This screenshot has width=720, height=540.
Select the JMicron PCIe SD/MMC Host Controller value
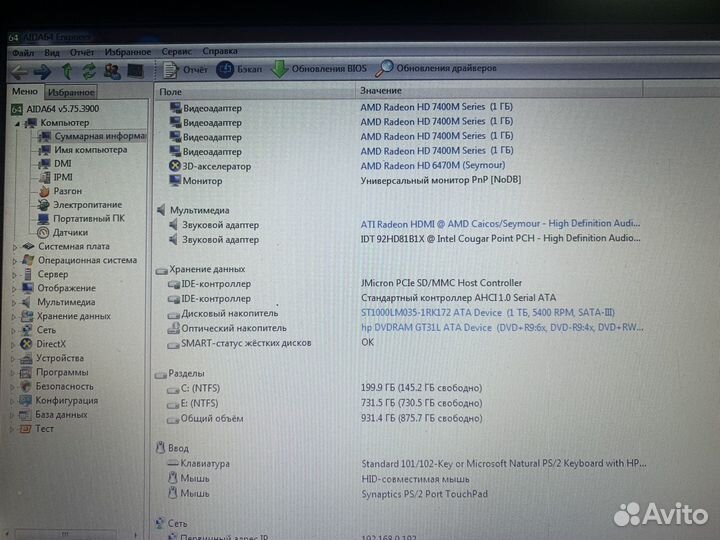[x=441, y=283]
